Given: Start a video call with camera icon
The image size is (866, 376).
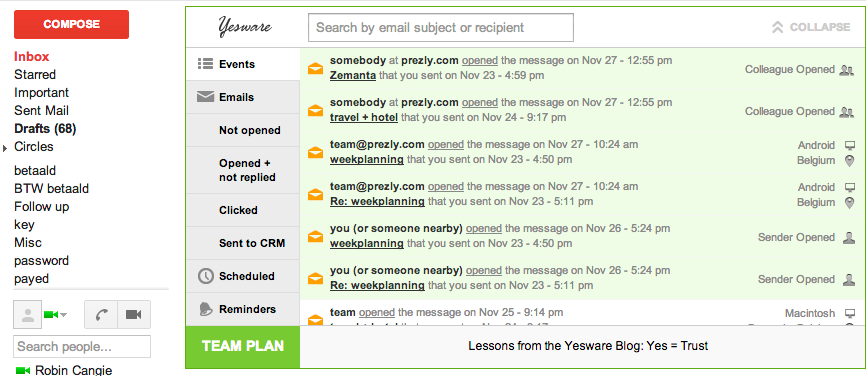Looking at the screenshot, I should [134, 315].
